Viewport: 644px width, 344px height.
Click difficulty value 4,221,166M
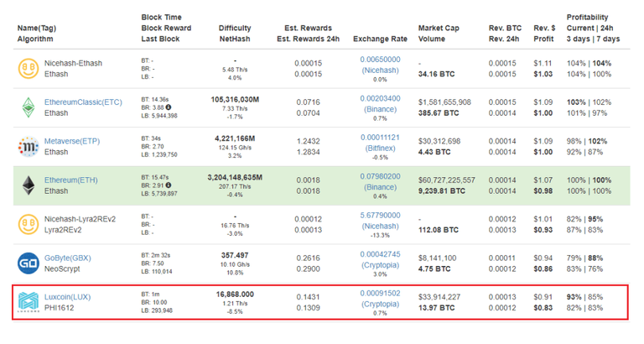(235, 138)
